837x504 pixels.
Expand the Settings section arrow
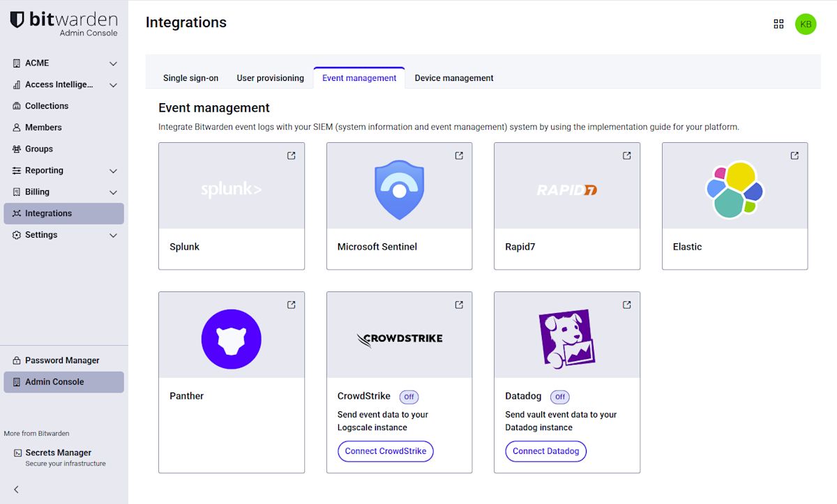(113, 236)
